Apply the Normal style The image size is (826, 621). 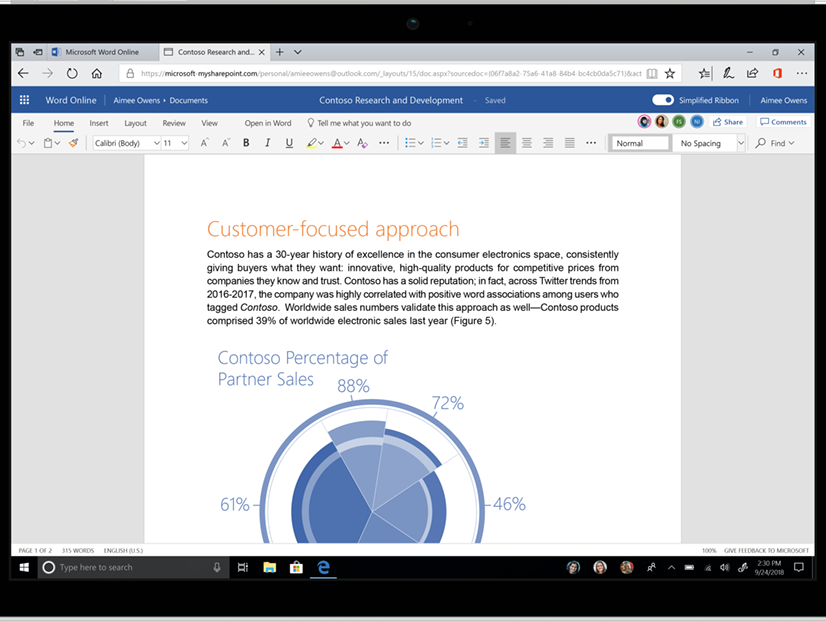tap(640, 143)
